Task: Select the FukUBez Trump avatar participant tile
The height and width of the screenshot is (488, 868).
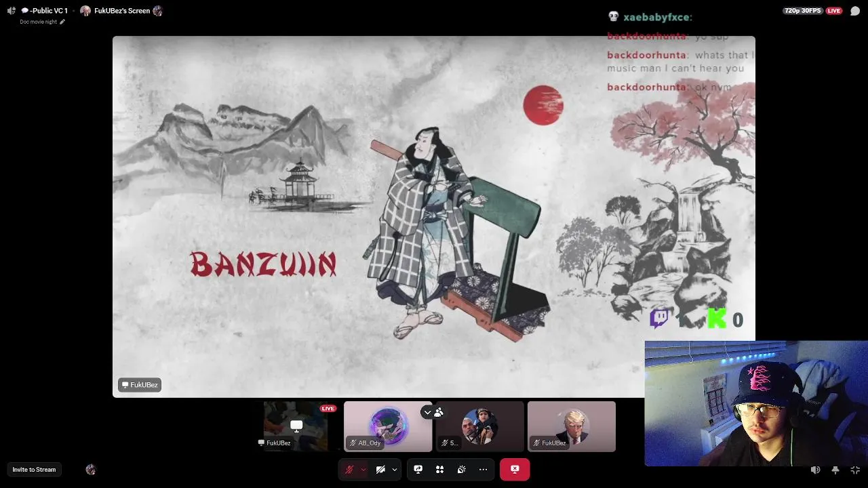Action: (572, 426)
